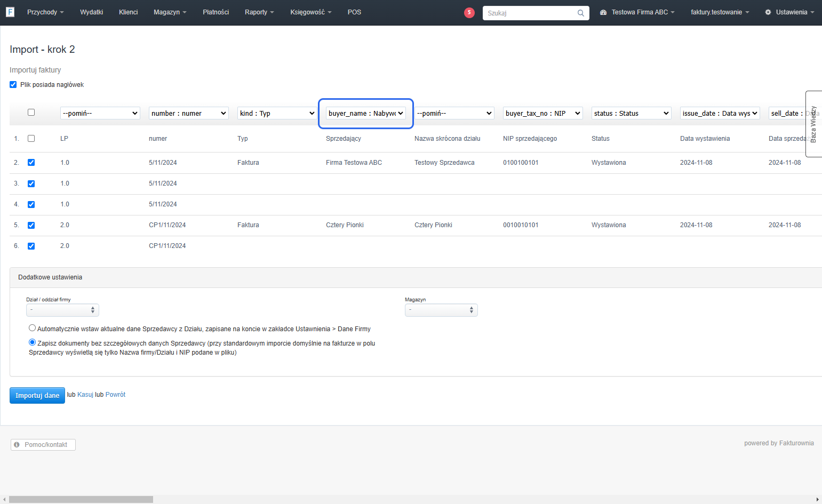Open the faktury.testowanie account menu
The image size is (822, 504).
[x=720, y=12]
